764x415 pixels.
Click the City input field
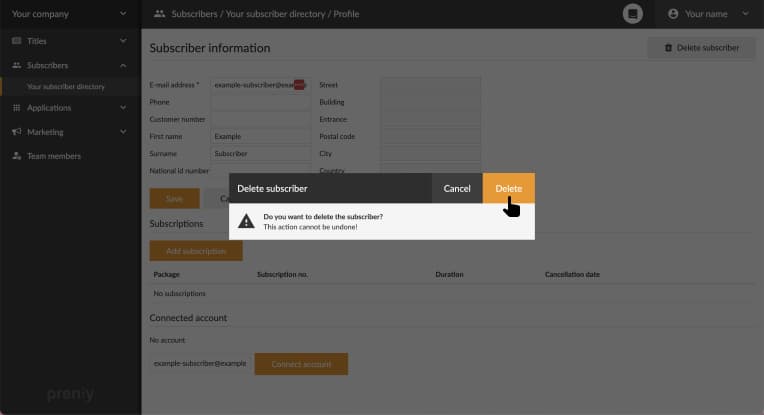pos(431,154)
